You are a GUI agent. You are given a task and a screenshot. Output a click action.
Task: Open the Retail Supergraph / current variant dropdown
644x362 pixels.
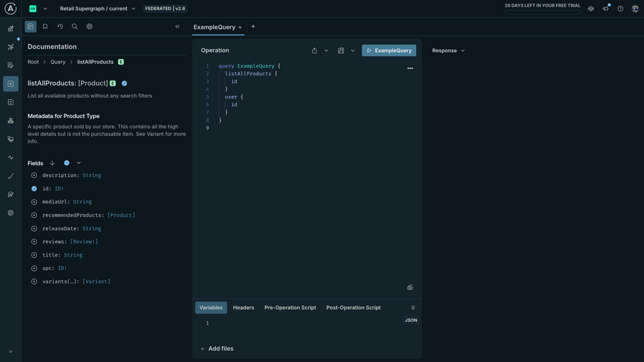pyautogui.click(x=98, y=9)
